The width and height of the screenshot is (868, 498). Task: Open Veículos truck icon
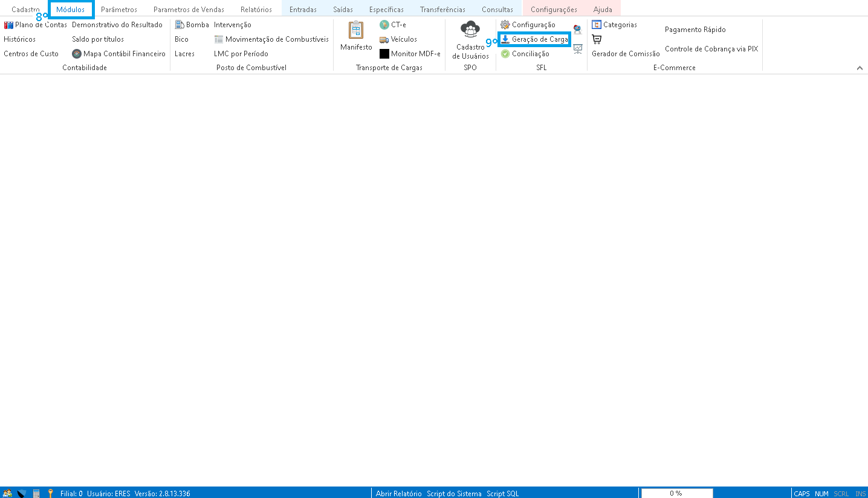coord(384,39)
